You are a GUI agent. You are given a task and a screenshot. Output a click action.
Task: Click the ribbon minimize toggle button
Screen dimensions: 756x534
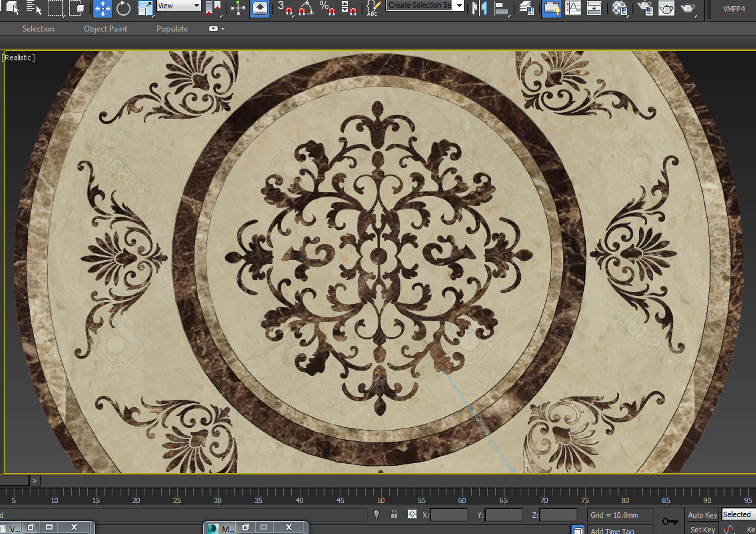click(x=213, y=29)
